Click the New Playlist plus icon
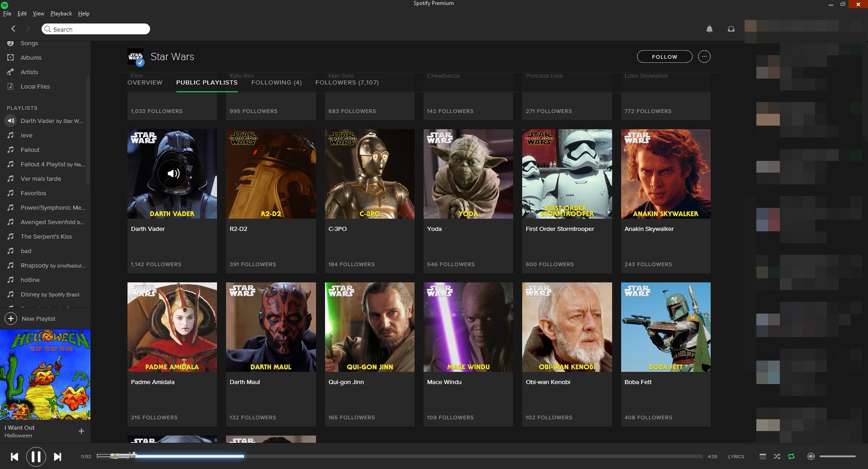868x469 pixels. point(11,319)
